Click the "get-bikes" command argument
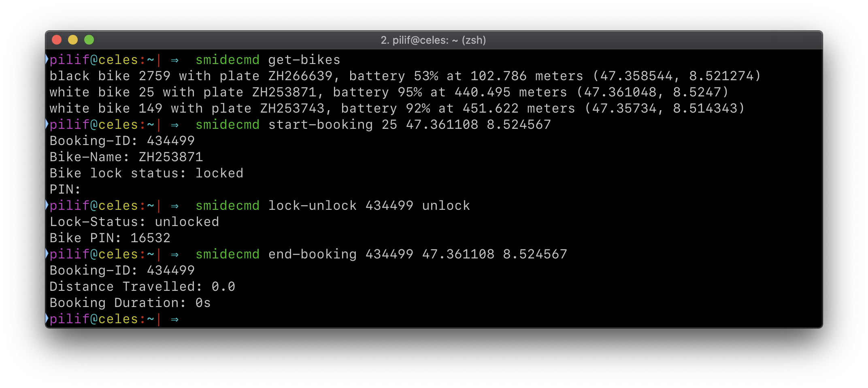868x388 pixels. [x=304, y=60]
